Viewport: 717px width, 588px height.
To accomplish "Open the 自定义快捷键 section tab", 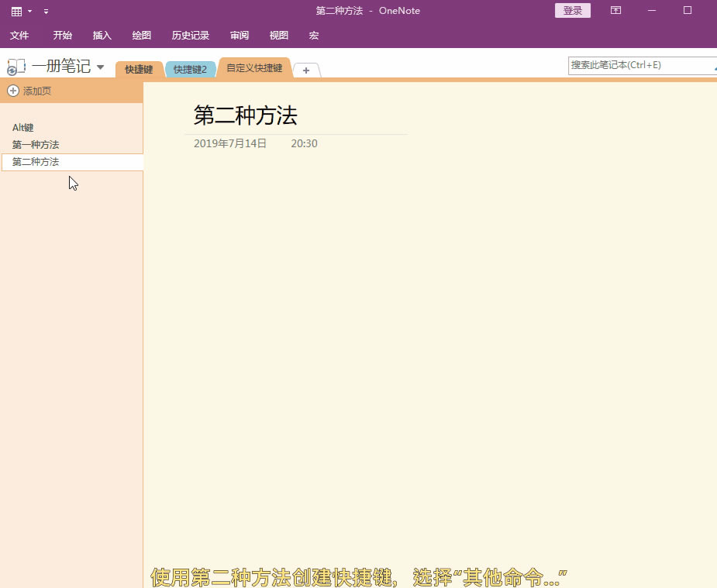I will [x=254, y=68].
